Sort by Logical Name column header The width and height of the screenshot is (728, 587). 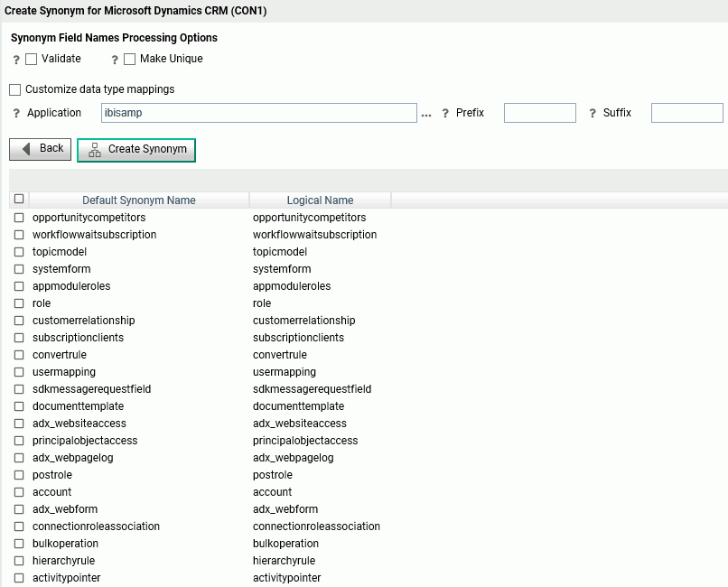pos(320,200)
